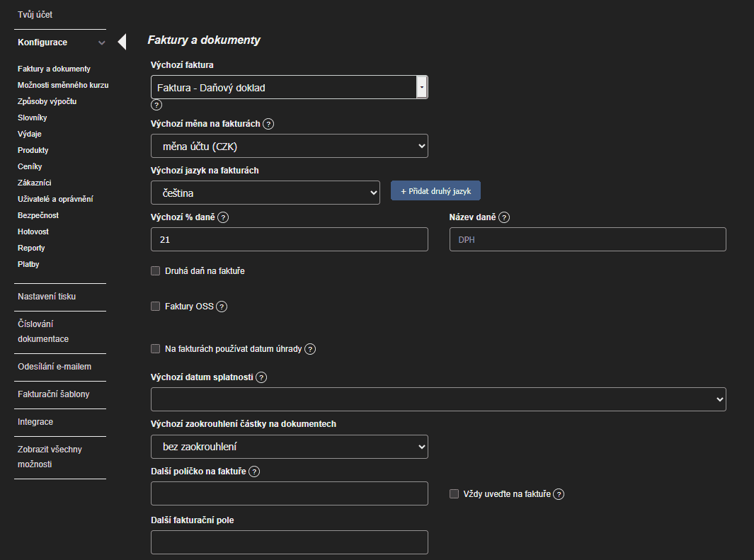
Task: Focus Výchozí % daně field with 21
Action: tap(290, 239)
